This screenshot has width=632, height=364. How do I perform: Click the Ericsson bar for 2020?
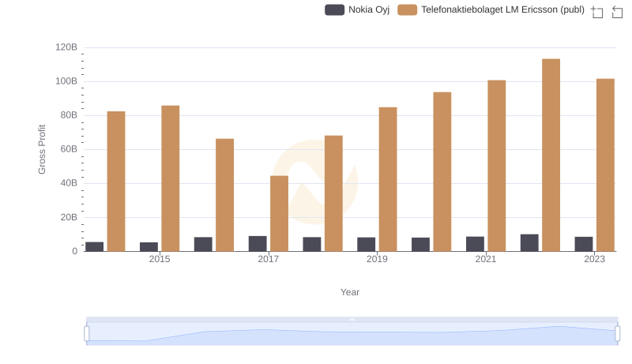point(442,171)
